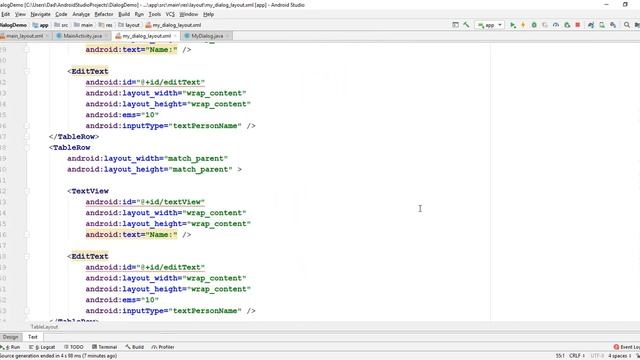The height and width of the screenshot is (360, 640).
Task: Click the 55:1 cursor position indicator
Action: click(560, 356)
